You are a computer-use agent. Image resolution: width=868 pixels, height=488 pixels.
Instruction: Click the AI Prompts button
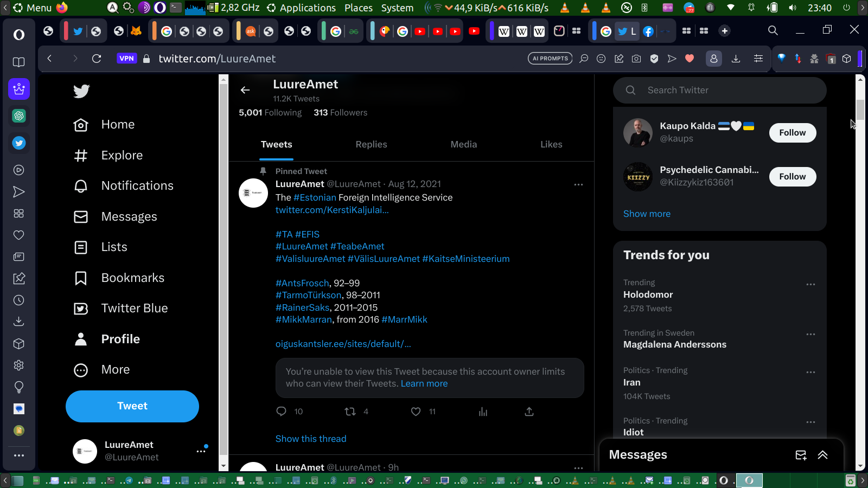[550, 59]
